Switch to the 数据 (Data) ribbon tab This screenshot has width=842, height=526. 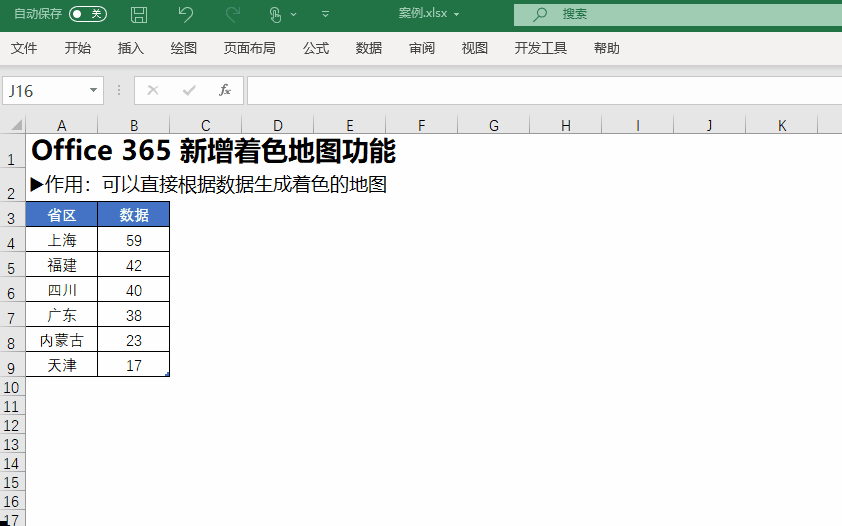[x=369, y=48]
